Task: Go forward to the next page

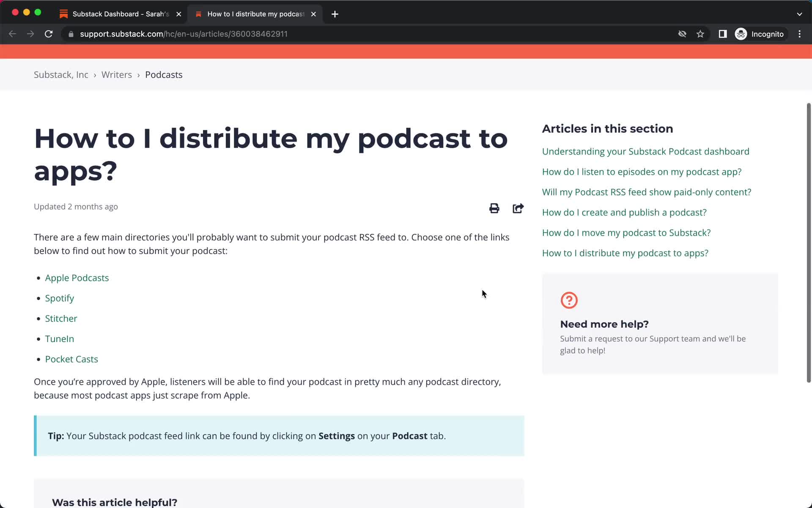Action: (x=30, y=34)
